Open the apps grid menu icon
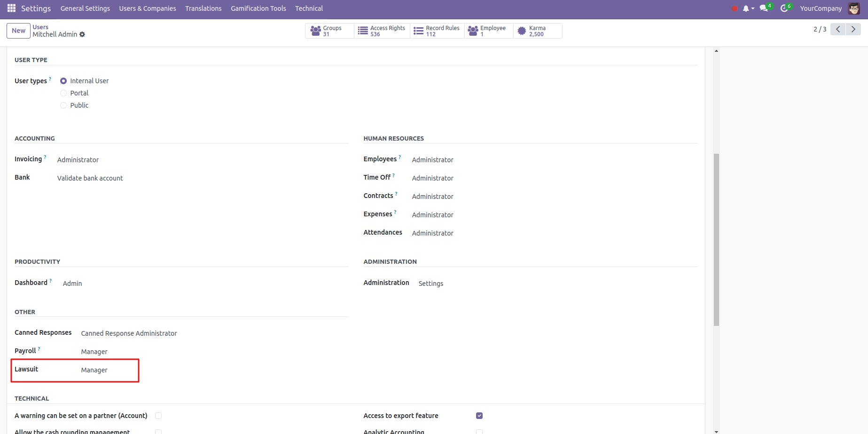This screenshot has width=868, height=434. [x=11, y=8]
